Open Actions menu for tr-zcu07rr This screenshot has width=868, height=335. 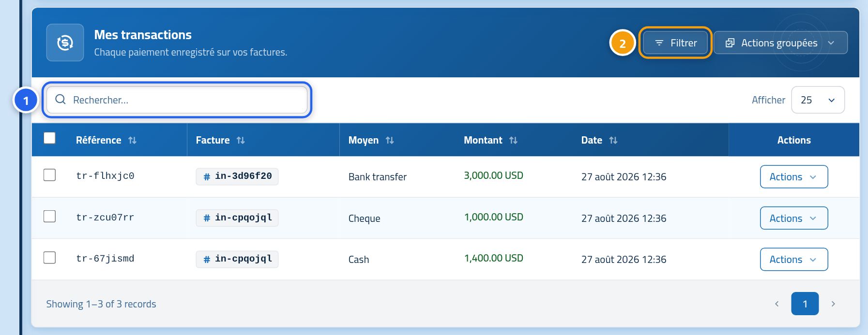[x=794, y=218]
